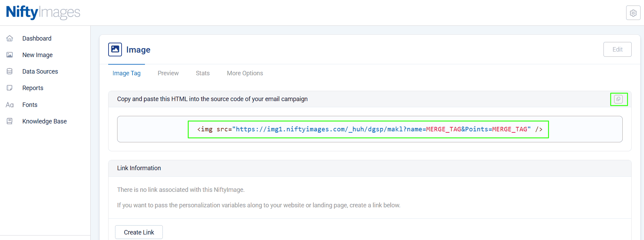Open the Reports page
644x240 pixels.
(x=33, y=88)
